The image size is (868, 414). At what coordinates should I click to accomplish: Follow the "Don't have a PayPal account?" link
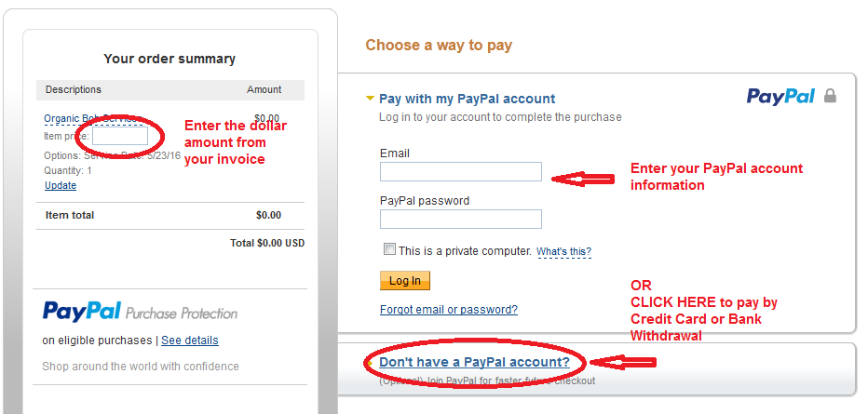click(474, 362)
